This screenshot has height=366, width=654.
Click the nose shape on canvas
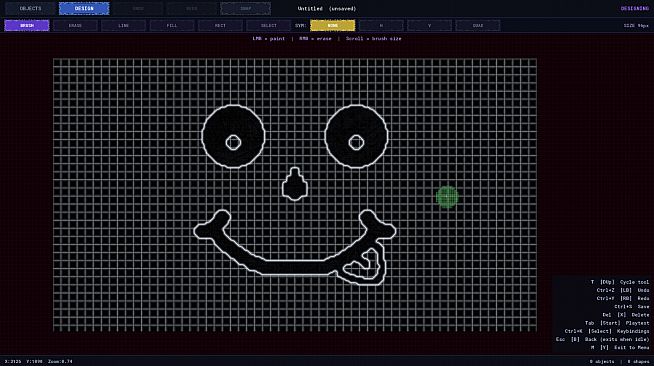pyautogui.click(x=295, y=184)
